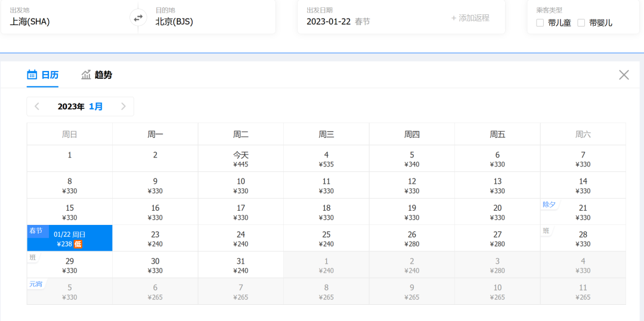This screenshot has width=644, height=321.
Task: Pick January 15 date cell
Action: point(70,212)
